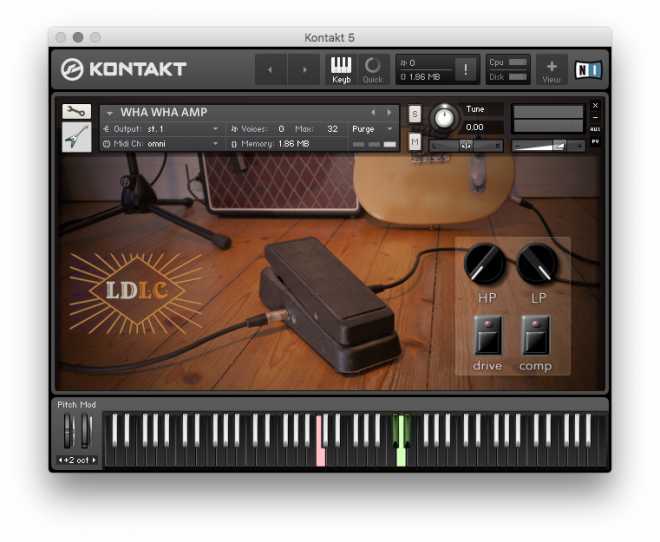Click the Voices count value 0

[x=281, y=129]
